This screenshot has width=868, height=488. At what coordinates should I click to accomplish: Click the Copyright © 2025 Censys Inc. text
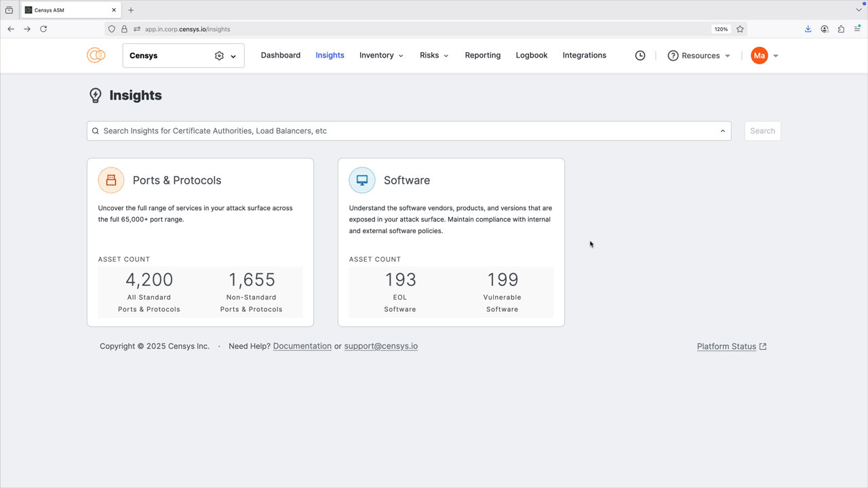pyautogui.click(x=155, y=346)
